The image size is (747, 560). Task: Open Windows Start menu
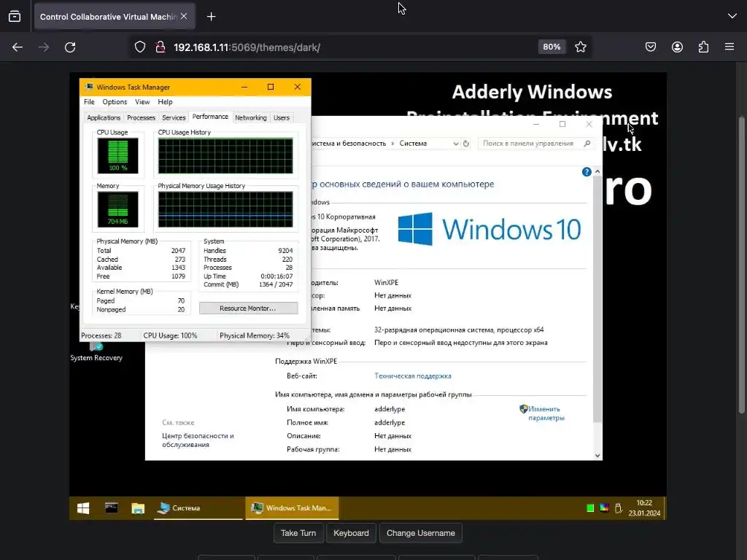pos(83,508)
